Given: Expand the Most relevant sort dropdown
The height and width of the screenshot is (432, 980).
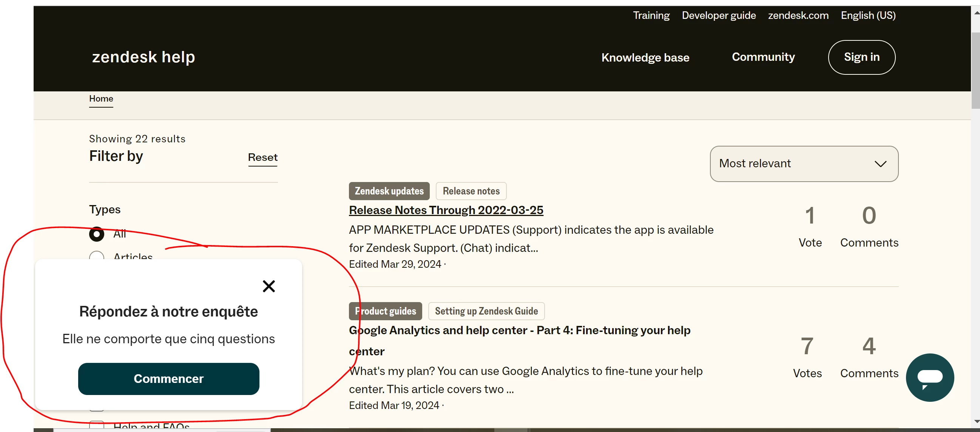Looking at the screenshot, I should pyautogui.click(x=804, y=164).
